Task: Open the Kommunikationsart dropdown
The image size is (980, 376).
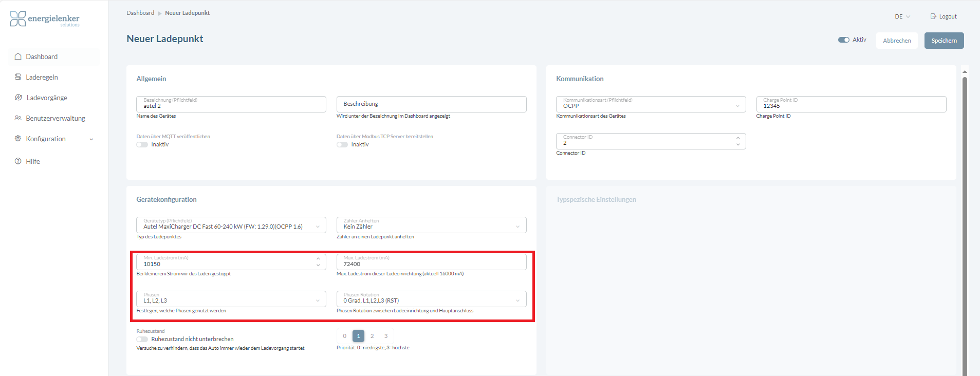Action: [651, 104]
